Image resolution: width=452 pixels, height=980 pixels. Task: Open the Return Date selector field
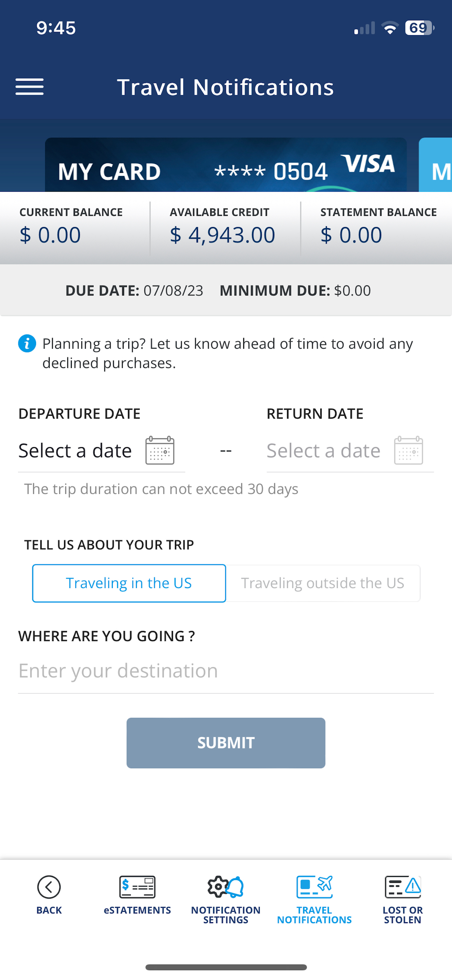click(x=323, y=451)
